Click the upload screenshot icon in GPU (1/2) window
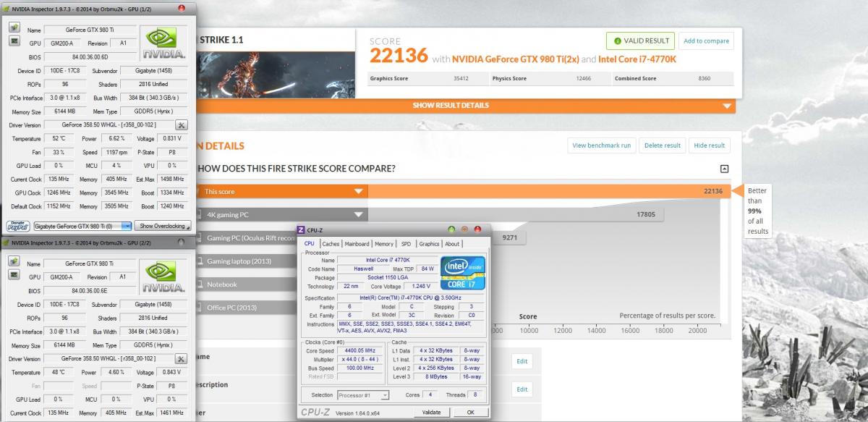868x422 pixels. pos(14,28)
